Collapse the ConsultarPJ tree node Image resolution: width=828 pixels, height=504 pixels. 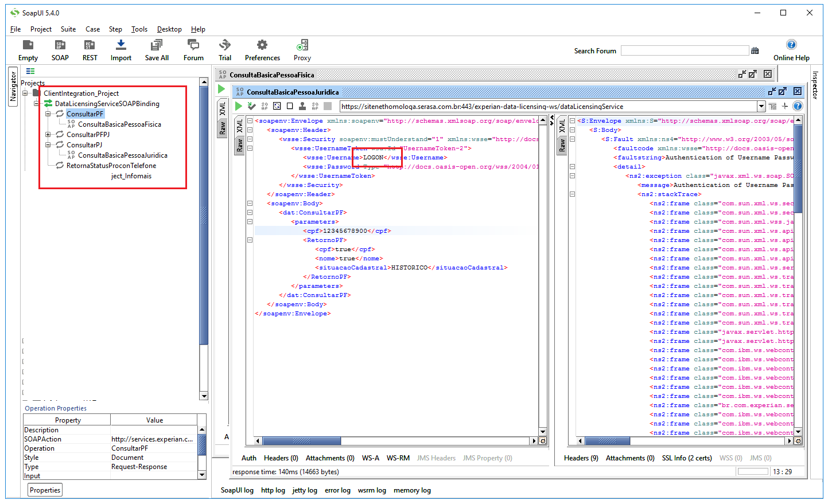[x=48, y=144]
